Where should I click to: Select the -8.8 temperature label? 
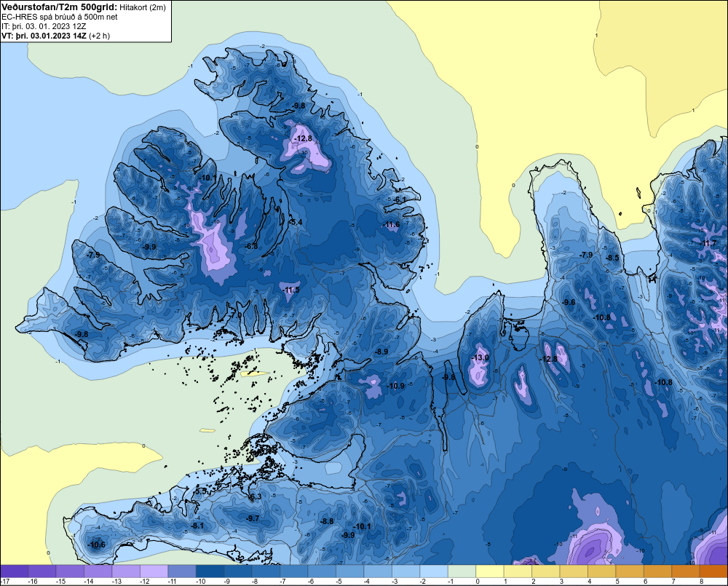[x=327, y=521]
